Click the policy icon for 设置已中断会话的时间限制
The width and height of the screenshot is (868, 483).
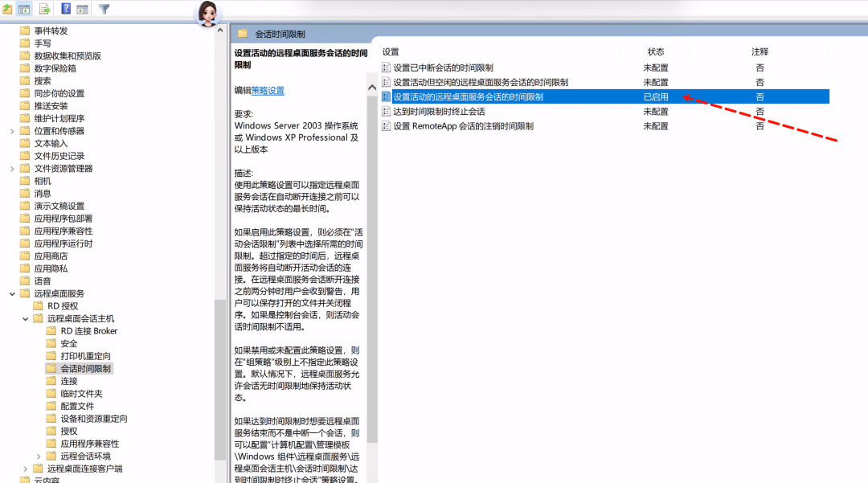[x=386, y=68]
